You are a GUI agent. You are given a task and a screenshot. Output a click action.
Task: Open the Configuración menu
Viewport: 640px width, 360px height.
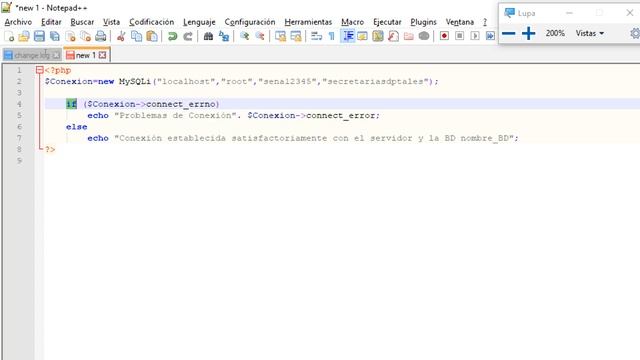(x=250, y=22)
